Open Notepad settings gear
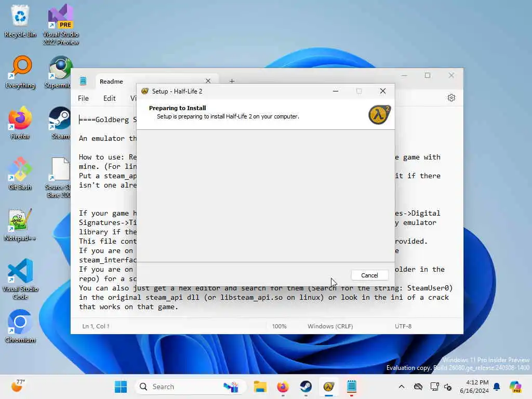The height and width of the screenshot is (399, 532). pyautogui.click(x=451, y=98)
